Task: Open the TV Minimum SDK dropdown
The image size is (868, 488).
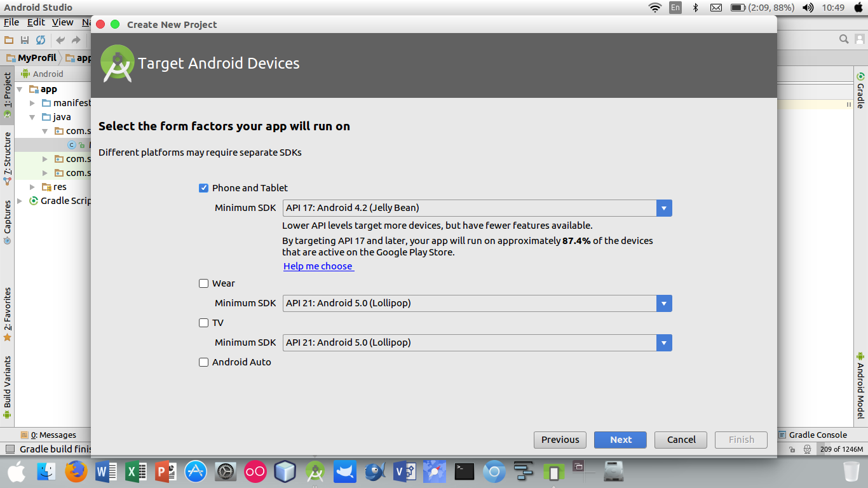Action: pyautogui.click(x=663, y=342)
